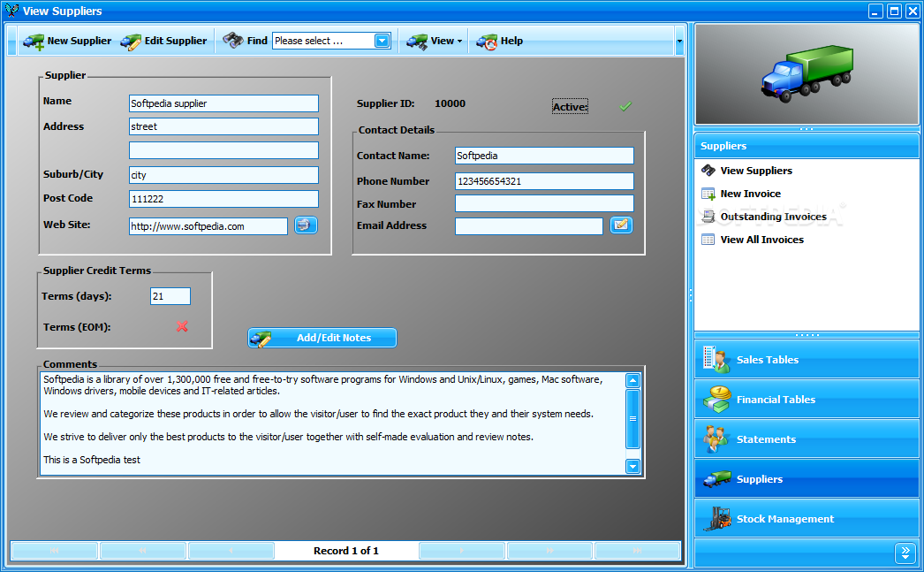The image size is (924, 572).
Task: Click the Help toolbar button
Action: coord(500,41)
